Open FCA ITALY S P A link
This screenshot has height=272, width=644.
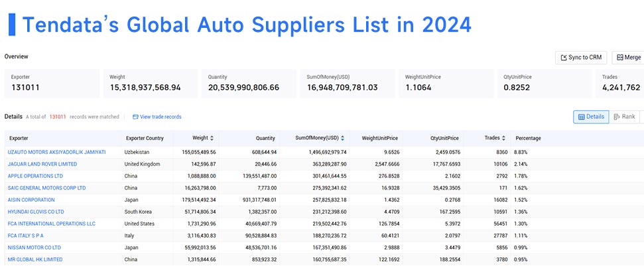pos(25,236)
